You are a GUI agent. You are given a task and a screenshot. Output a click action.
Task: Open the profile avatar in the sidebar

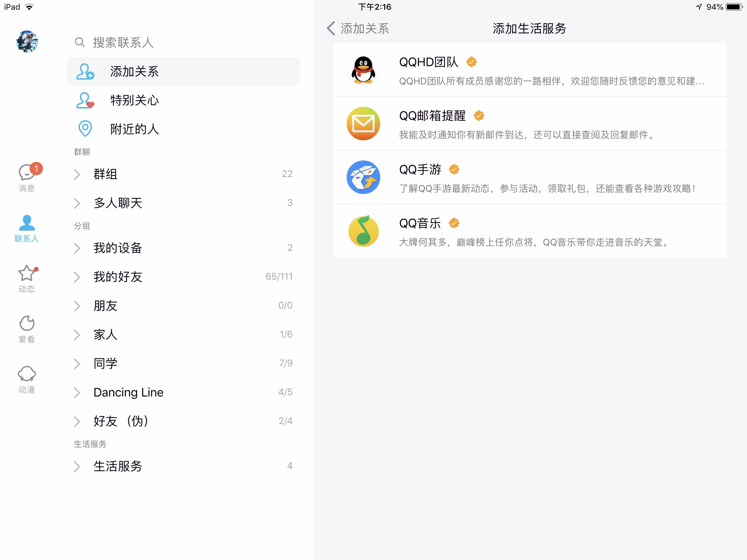pos(27,42)
